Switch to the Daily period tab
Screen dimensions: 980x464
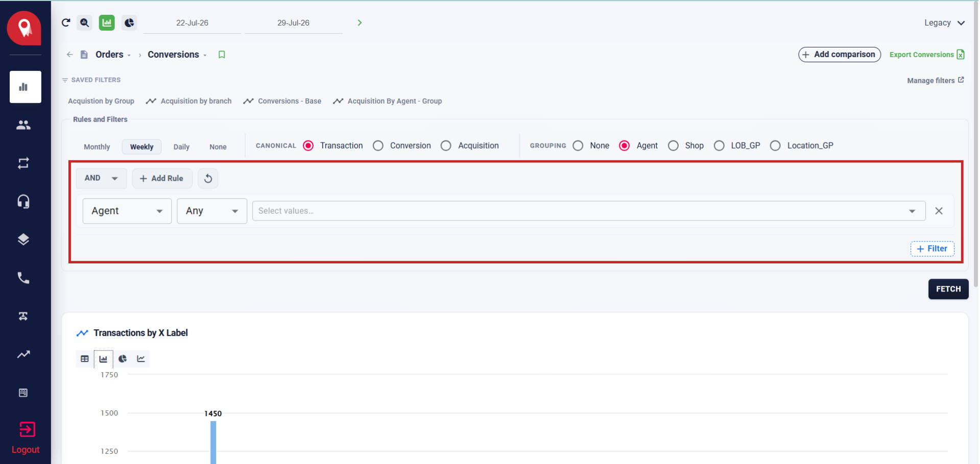[x=181, y=147]
